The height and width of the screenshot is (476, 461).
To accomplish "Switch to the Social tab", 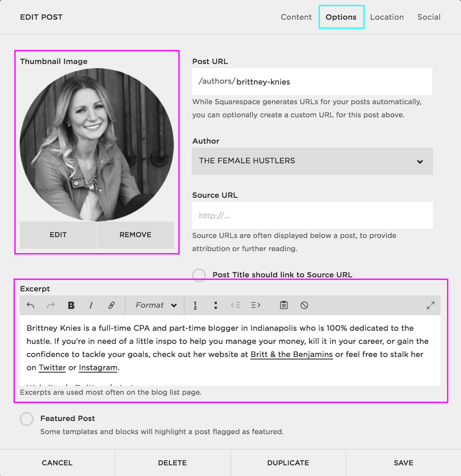I will 429,17.
